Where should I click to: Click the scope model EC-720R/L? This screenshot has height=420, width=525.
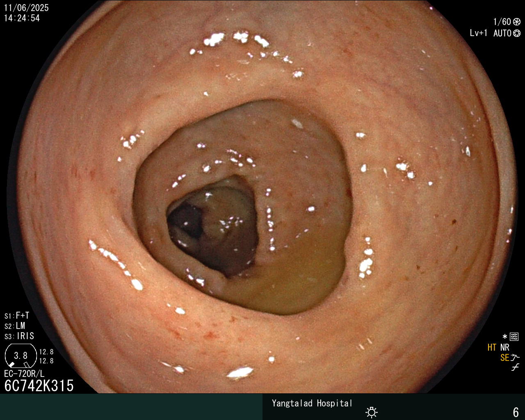point(24,374)
